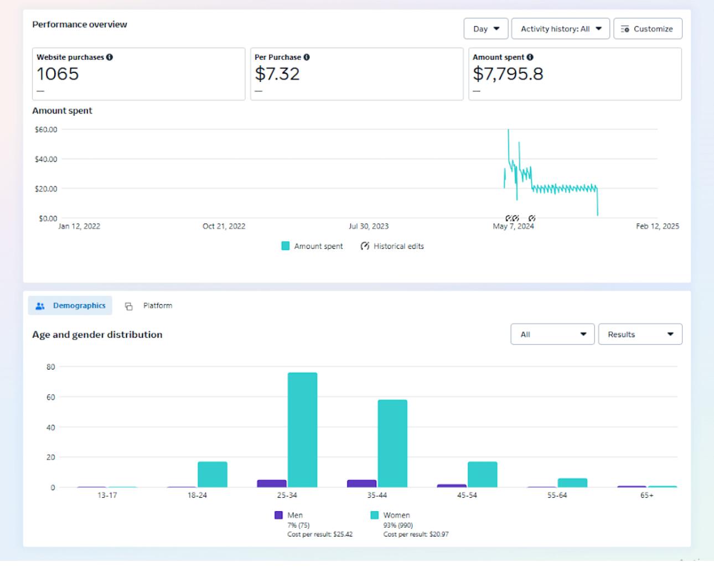
Task: Select the Women bar for ages 25-34
Action: [302, 430]
